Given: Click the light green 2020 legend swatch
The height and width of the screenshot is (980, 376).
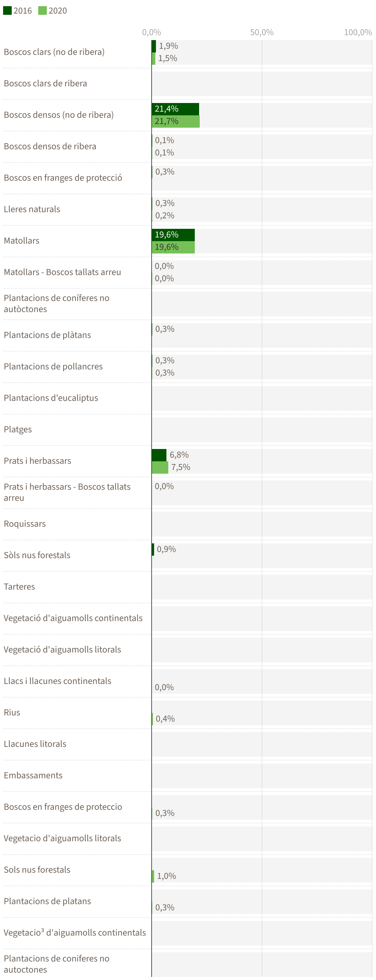Looking at the screenshot, I should (x=42, y=10).
